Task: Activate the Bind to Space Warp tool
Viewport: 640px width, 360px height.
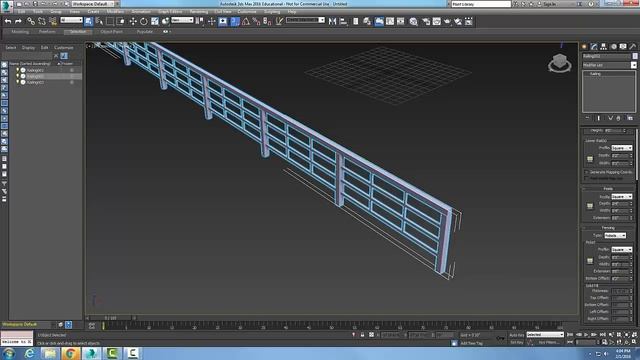Action: coord(53,21)
